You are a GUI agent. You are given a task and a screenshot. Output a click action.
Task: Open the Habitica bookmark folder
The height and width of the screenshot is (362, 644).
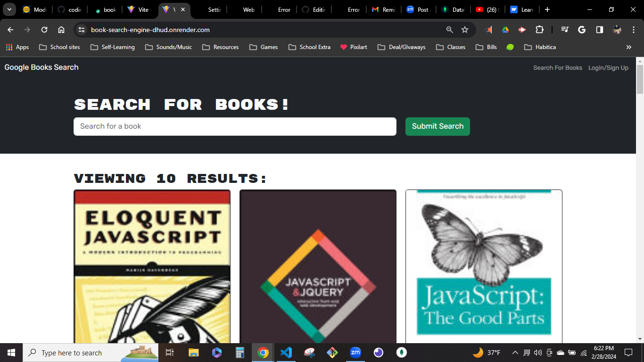540,47
